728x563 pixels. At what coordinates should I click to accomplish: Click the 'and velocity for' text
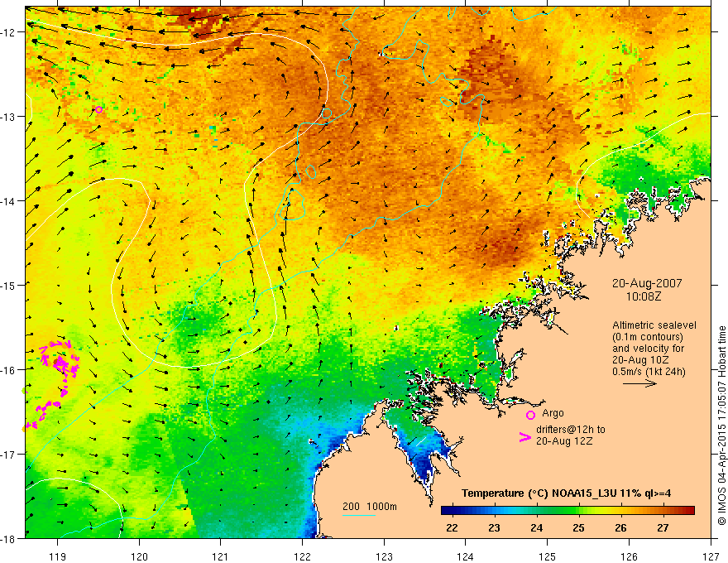pyautogui.click(x=648, y=349)
